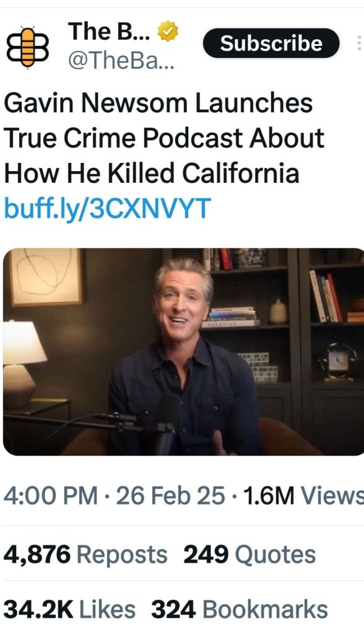
Task: Tap the gold verified badge
Action: click(x=167, y=32)
